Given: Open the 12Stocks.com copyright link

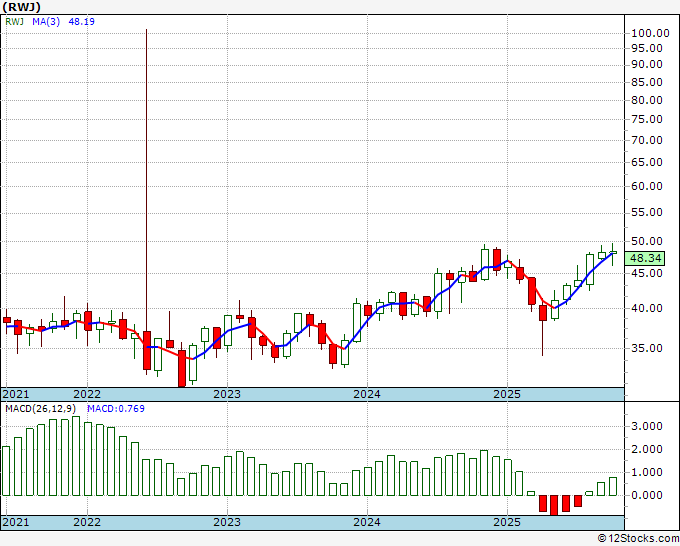Looking at the screenshot, I should tap(638, 539).
